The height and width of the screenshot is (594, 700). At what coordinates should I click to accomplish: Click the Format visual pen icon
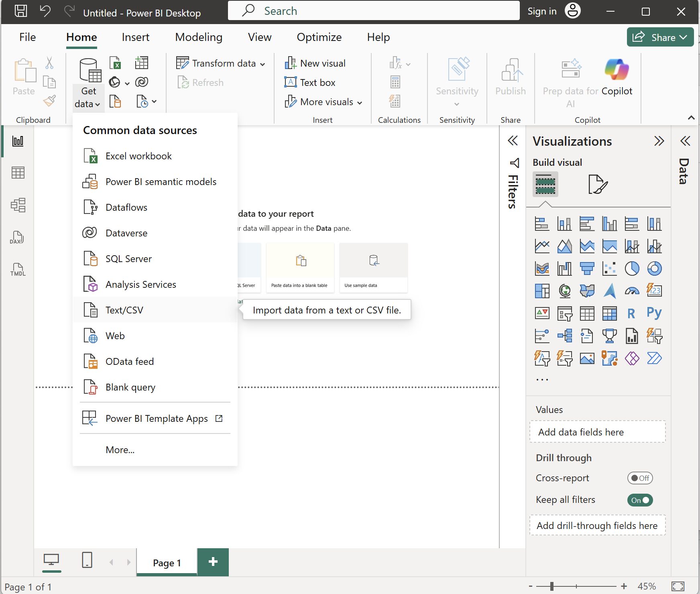597,185
